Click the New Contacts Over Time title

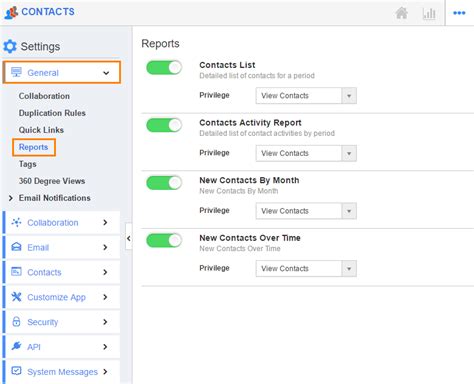pos(250,238)
